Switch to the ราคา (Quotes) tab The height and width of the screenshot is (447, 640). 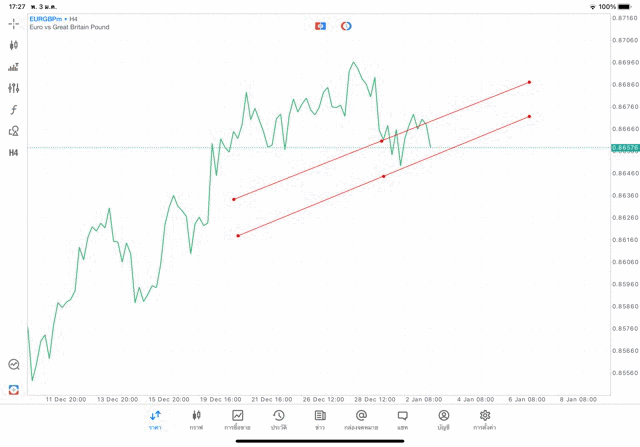click(x=155, y=419)
